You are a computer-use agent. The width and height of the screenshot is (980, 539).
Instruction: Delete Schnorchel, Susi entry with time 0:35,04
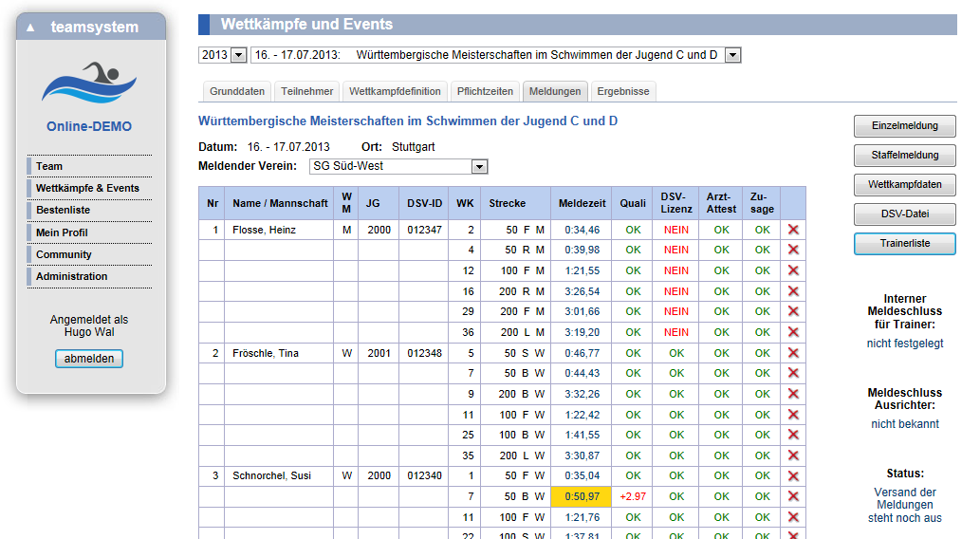tap(793, 475)
